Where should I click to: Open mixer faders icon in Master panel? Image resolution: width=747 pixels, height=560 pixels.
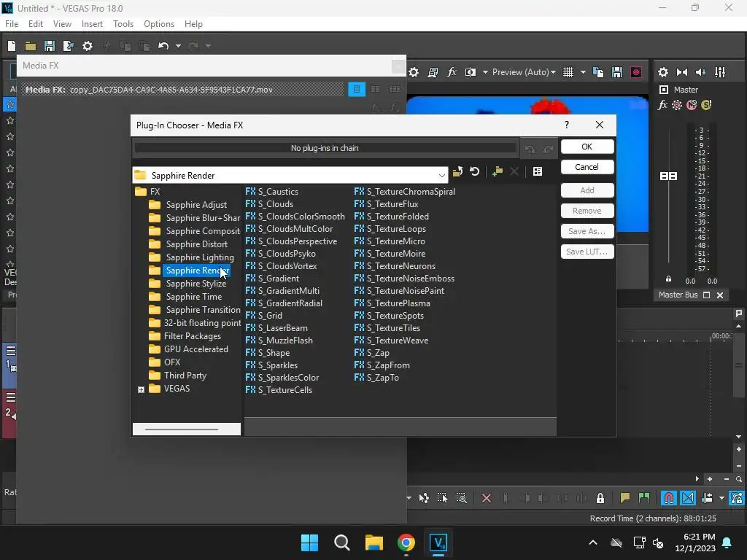click(720, 72)
